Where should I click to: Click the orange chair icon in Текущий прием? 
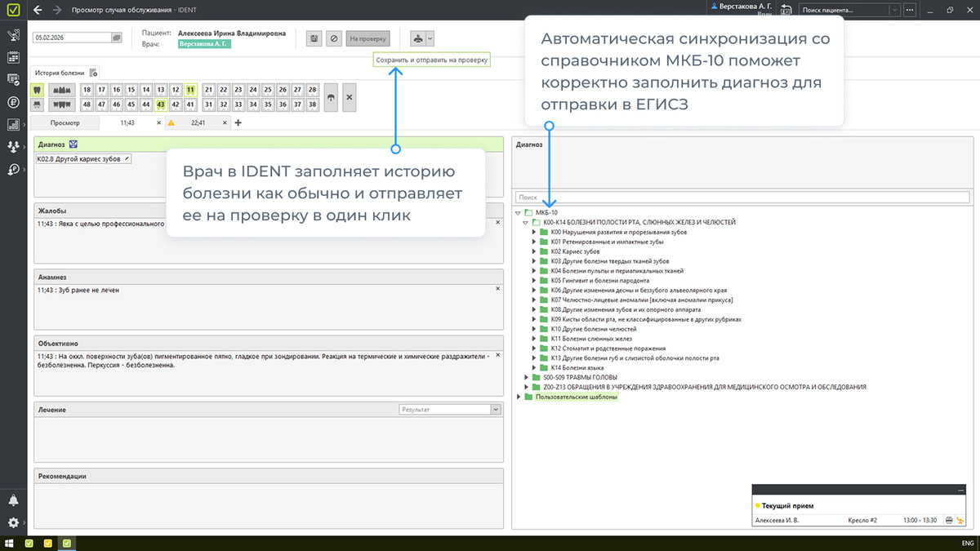[x=960, y=520]
